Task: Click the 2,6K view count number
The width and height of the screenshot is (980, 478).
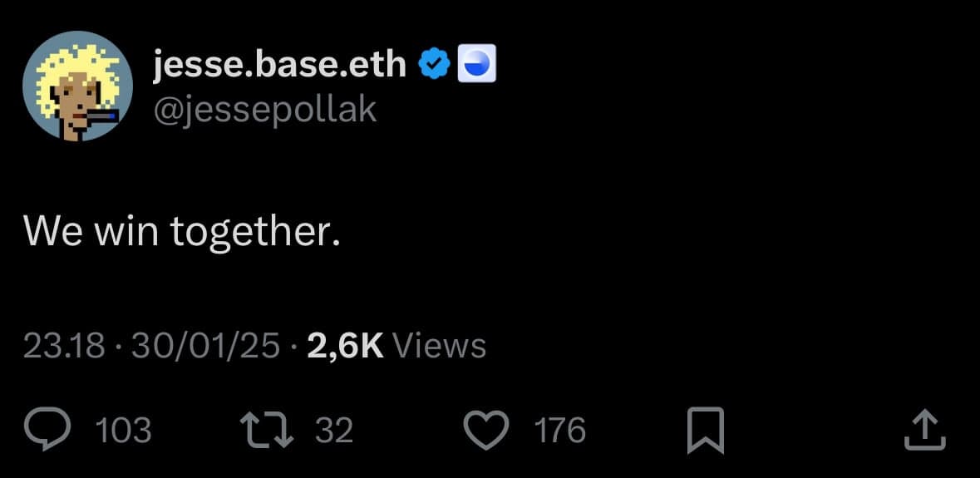Action: click(x=345, y=346)
